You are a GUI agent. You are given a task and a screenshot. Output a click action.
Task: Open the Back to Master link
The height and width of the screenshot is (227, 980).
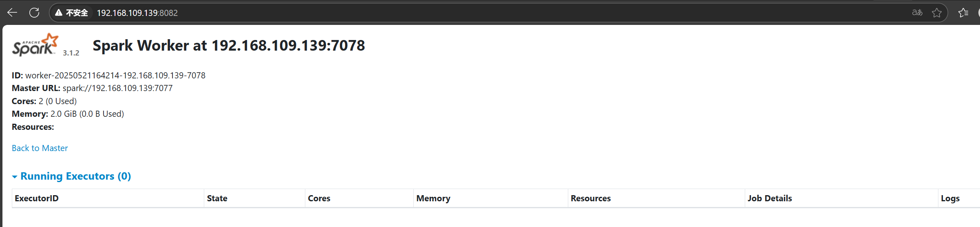40,148
